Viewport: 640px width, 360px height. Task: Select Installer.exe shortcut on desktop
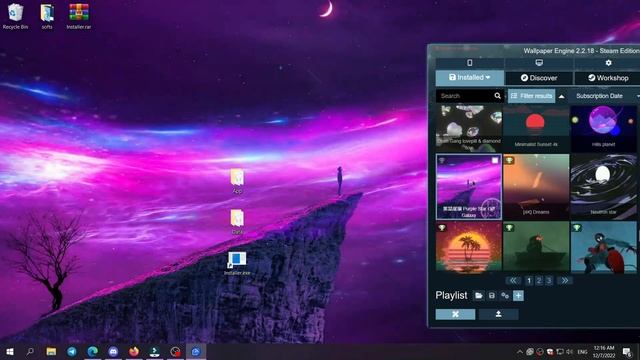237,263
